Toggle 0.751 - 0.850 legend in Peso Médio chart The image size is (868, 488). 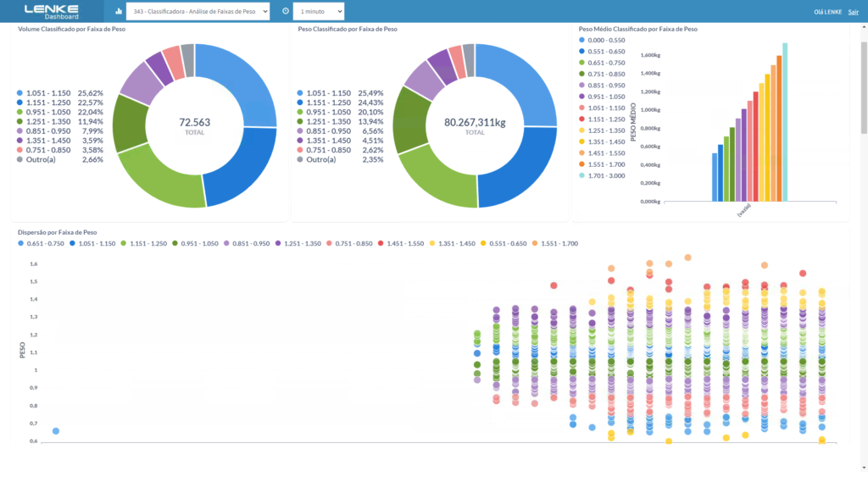[602, 75]
